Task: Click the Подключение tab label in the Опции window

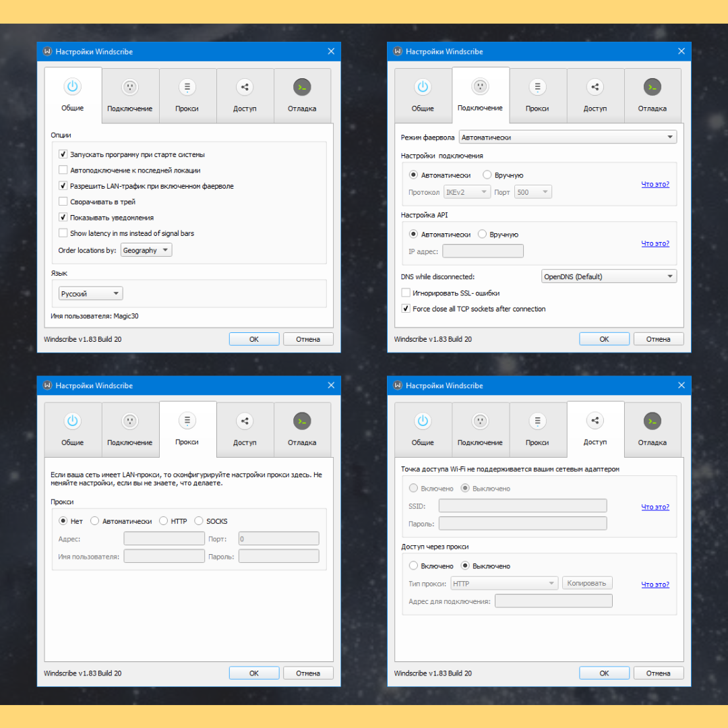Action: pos(130,109)
